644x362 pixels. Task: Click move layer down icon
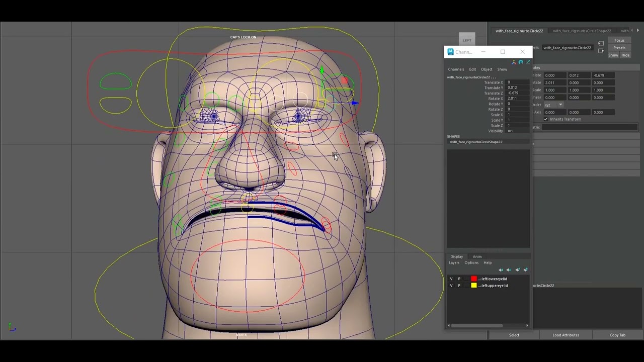point(508,270)
